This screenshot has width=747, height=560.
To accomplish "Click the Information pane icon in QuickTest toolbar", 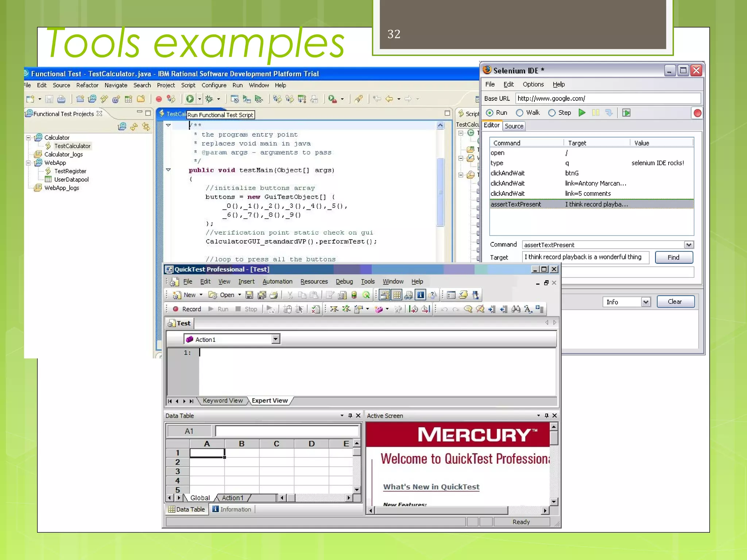I will point(421,295).
